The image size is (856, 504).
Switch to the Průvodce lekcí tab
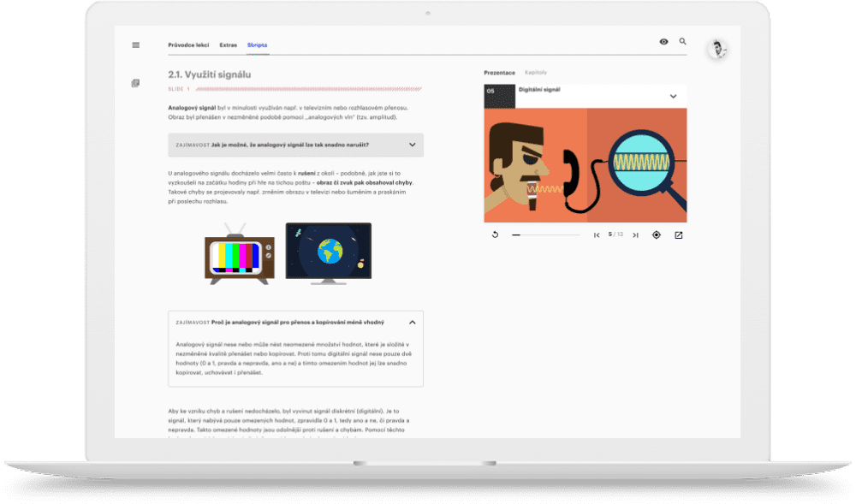[188, 44]
